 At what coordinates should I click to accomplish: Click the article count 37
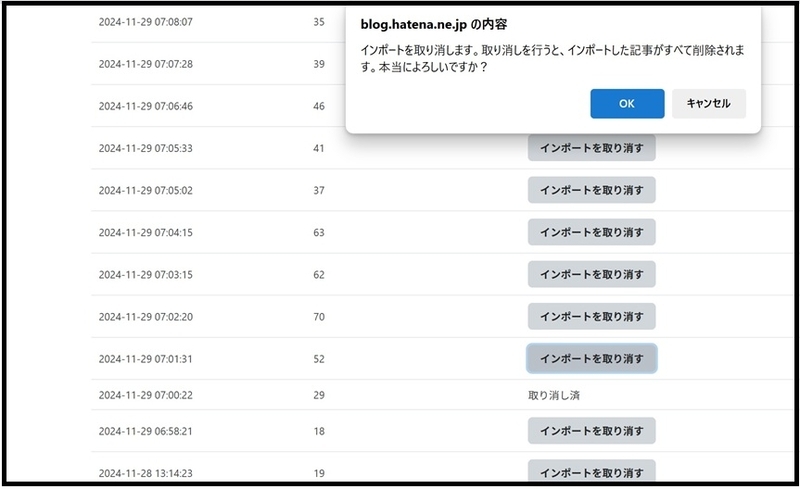(x=319, y=190)
